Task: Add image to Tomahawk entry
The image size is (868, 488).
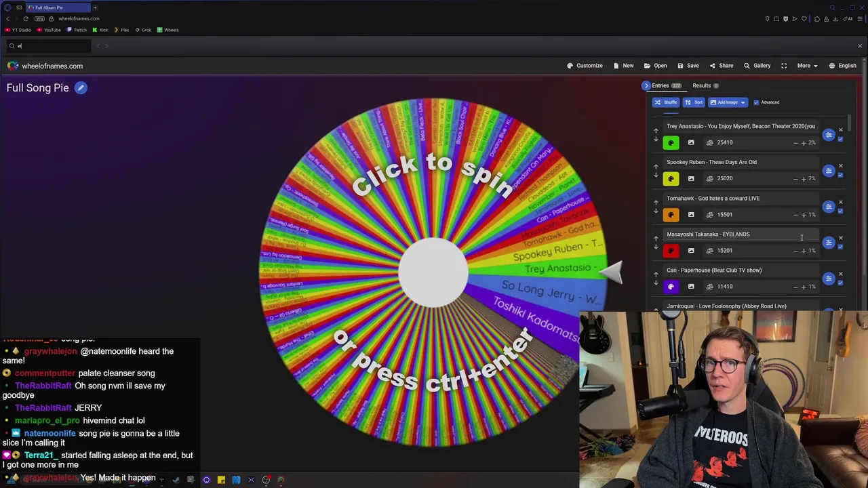Action: click(691, 215)
